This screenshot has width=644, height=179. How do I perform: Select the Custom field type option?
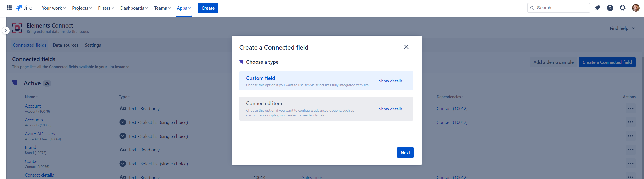[x=307, y=81]
